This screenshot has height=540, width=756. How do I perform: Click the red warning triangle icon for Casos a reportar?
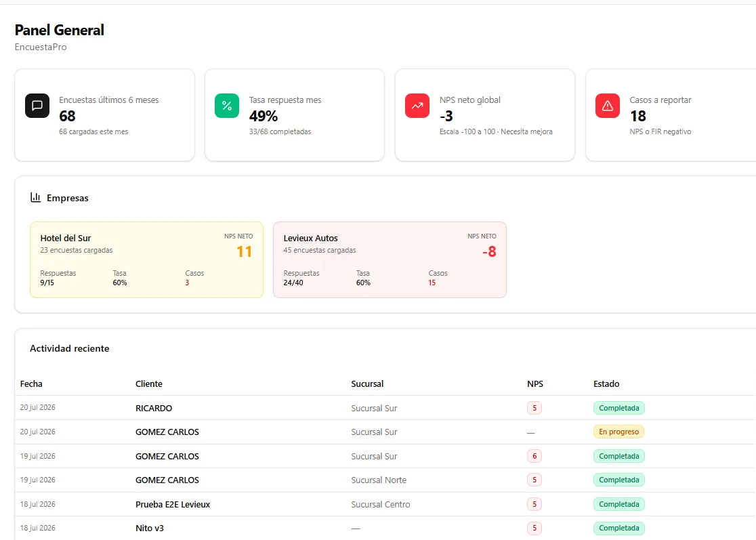click(608, 106)
